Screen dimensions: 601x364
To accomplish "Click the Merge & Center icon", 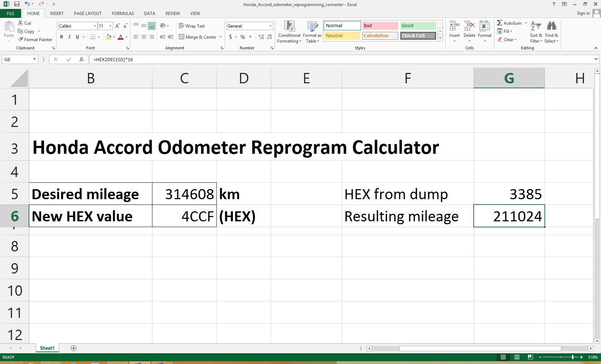I will coord(197,37).
